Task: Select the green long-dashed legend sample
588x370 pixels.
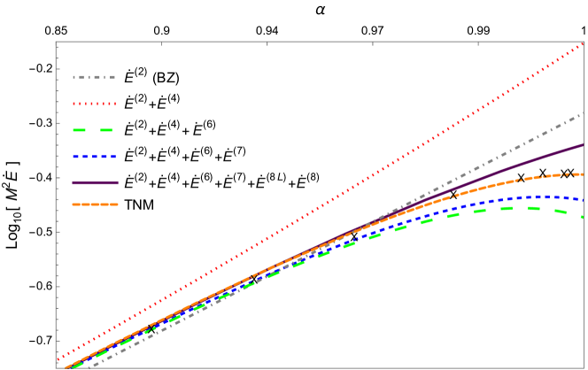Action: click(x=94, y=130)
